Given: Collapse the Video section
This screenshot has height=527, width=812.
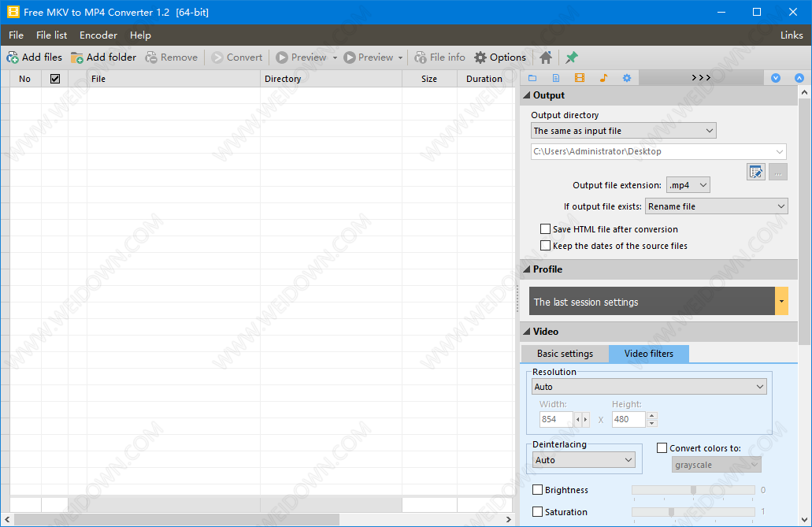Looking at the screenshot, I should [527, 332].
